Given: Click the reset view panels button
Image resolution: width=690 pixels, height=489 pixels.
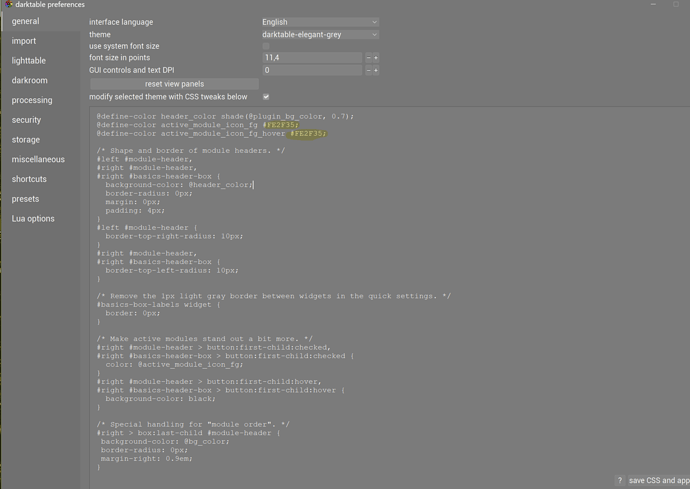Looking at the screenshot, I should [174, 84].
